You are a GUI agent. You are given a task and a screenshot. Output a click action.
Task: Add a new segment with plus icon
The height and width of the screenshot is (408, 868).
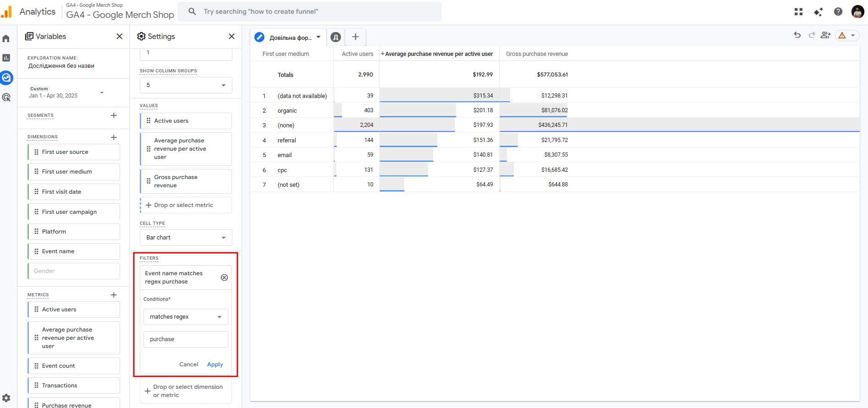coord(114,115)
